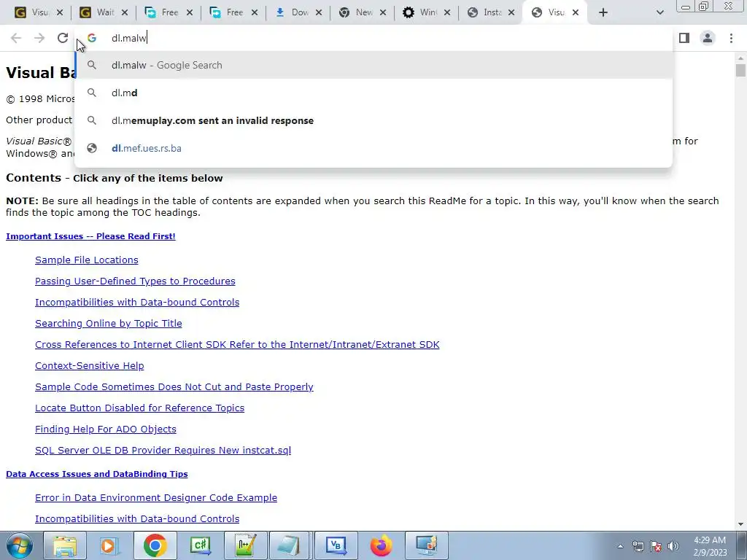Select the dl.malw Google Search suggestion
Viewport: 747px width, 560px height.
[x=373, y=65]
